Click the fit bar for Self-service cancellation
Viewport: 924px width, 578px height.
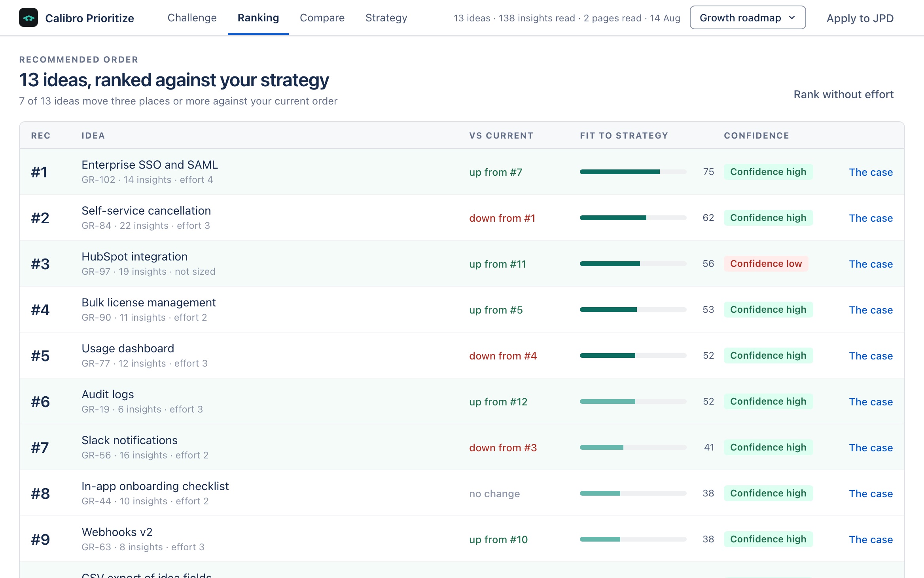tap(633, 218)
